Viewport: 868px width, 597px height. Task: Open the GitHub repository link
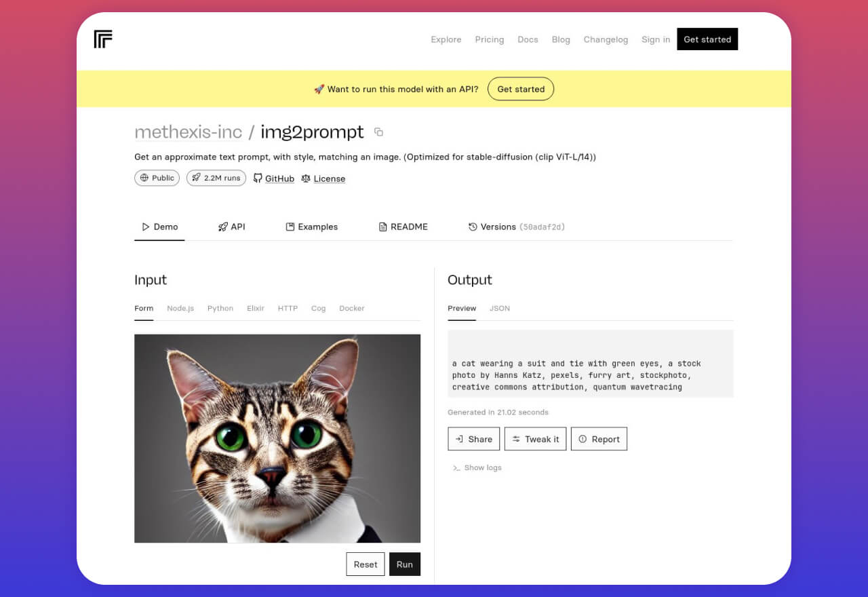point(274,178)
